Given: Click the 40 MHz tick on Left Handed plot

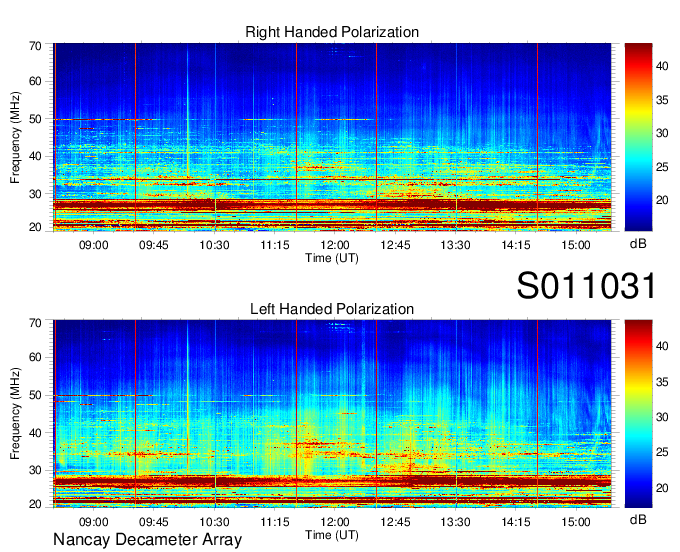Looking at the screenshot, I should coord(35,433).
